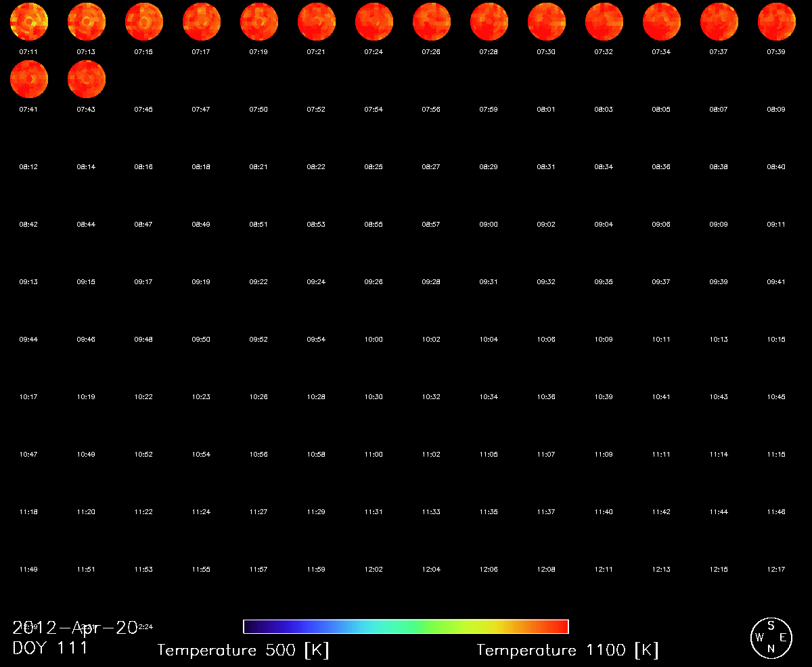Click the 08:12 time label
The width and height of the screenshot is (812, 667).
(28, 166)
